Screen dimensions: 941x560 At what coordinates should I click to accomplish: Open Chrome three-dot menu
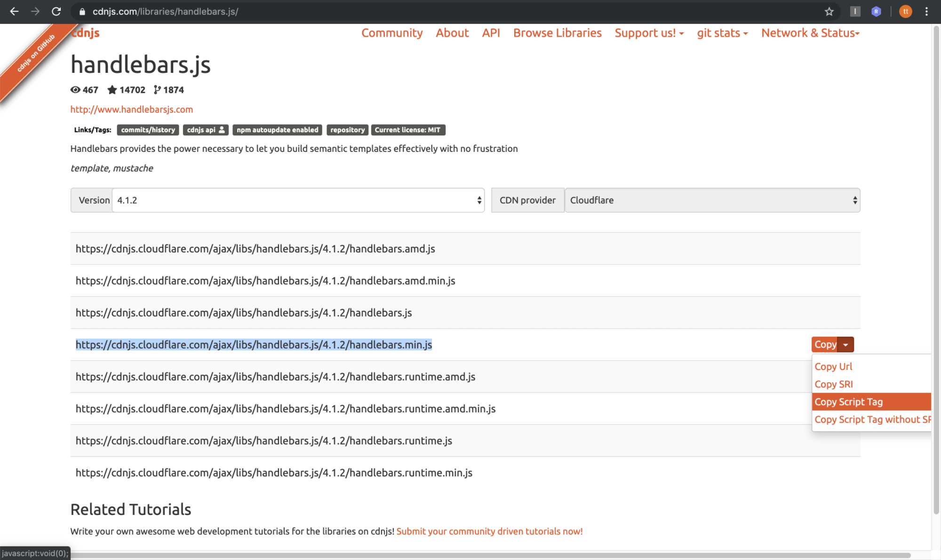click(926, 11)
